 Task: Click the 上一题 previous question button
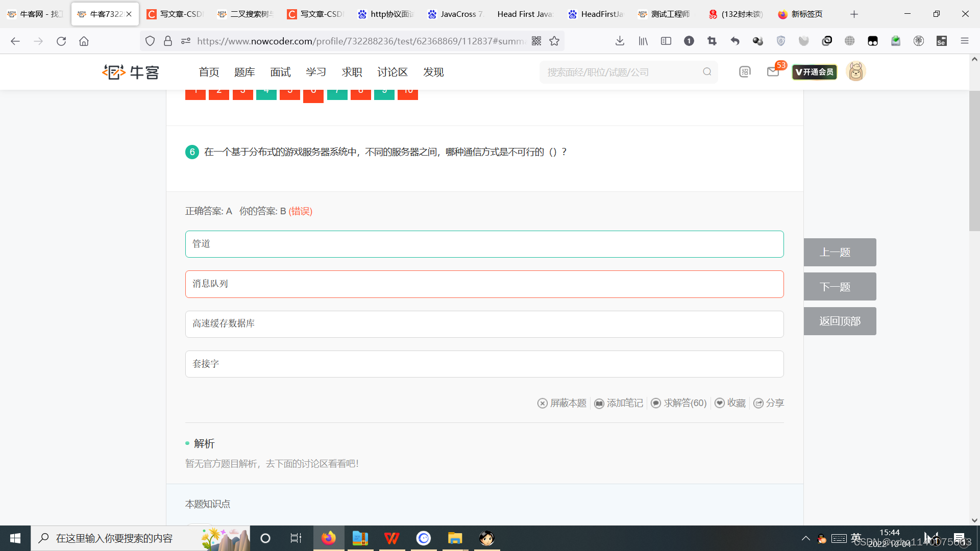coord(840,252)
